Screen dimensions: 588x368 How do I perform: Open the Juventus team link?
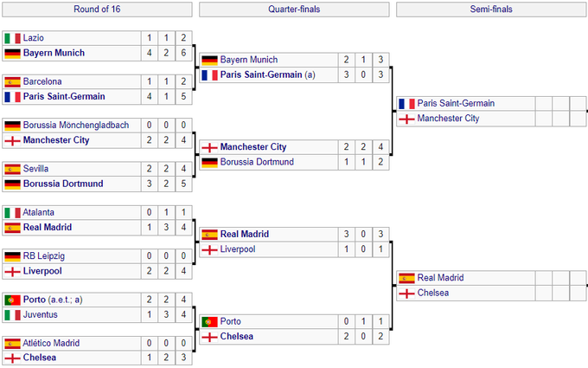tap(40, 314)
